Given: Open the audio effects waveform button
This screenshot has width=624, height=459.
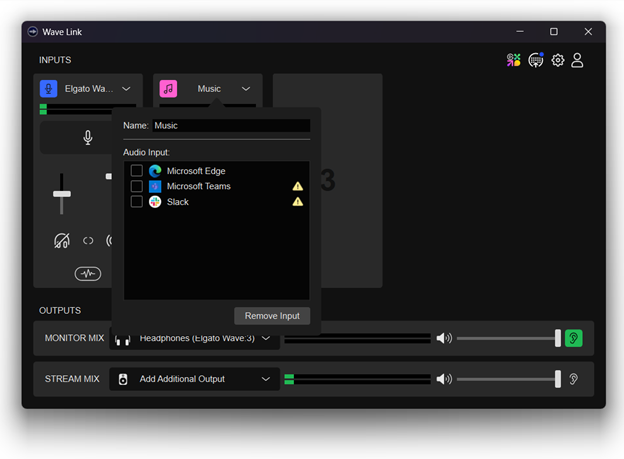Looking at the screenshot, I should pyautogui.click(x=88, y=273).
